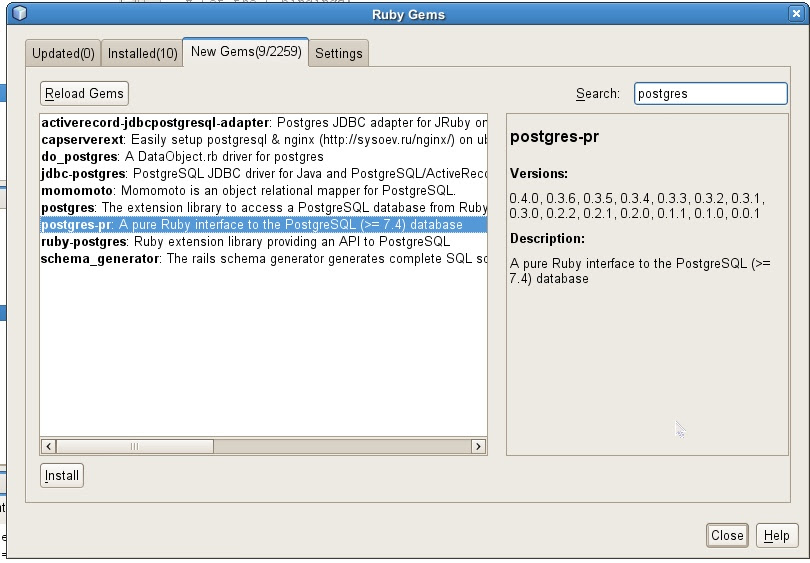Click the horizontal scrollbar thumb in gem list
Viewport: 810px width, 563px height.
[135, 446]
